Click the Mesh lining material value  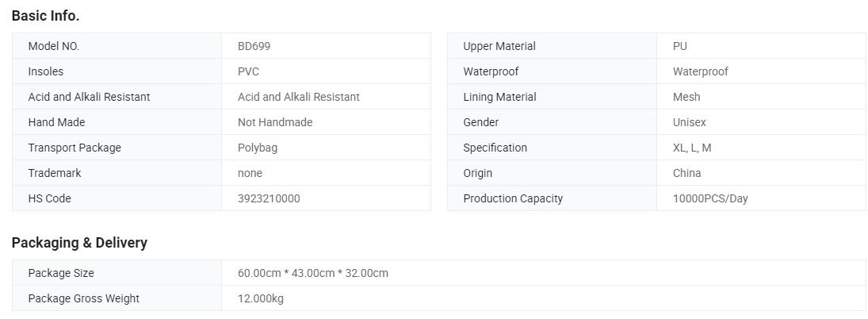(686, 97)
